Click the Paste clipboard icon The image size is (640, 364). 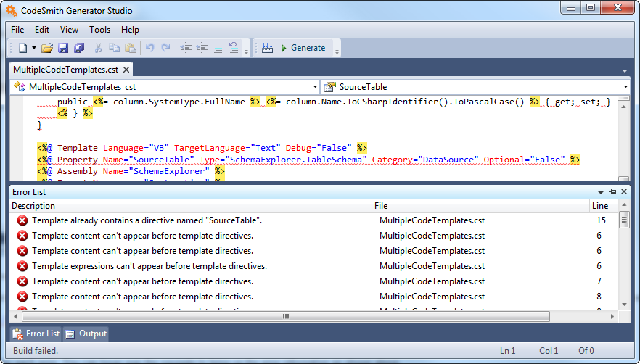pos(130,48)
